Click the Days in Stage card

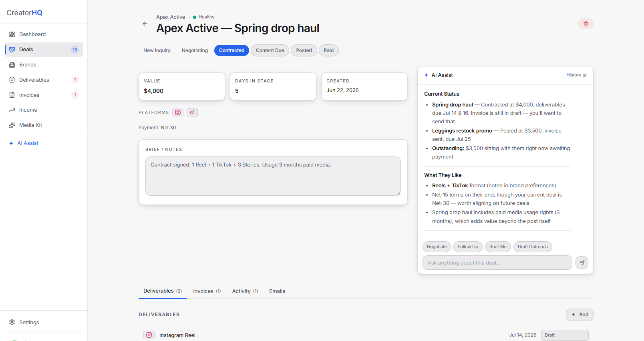273,86
